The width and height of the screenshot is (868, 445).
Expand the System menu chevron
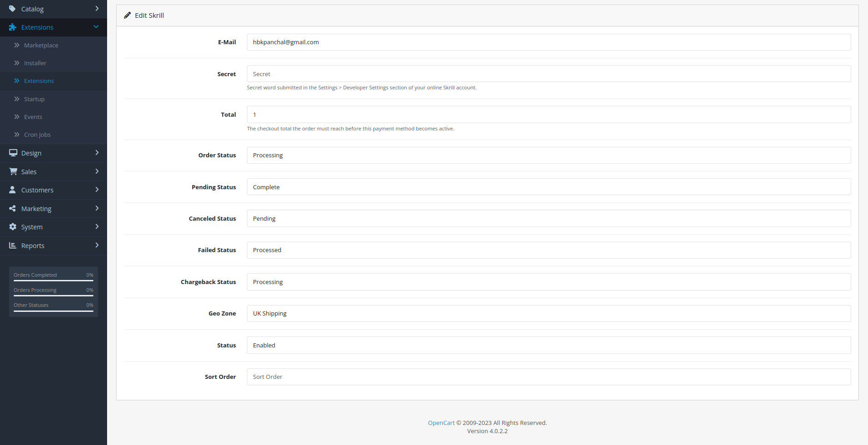point(97,227)
